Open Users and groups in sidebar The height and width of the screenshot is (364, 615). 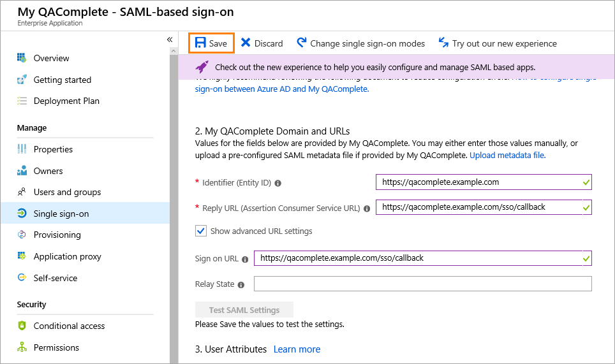tap(67, 192)
